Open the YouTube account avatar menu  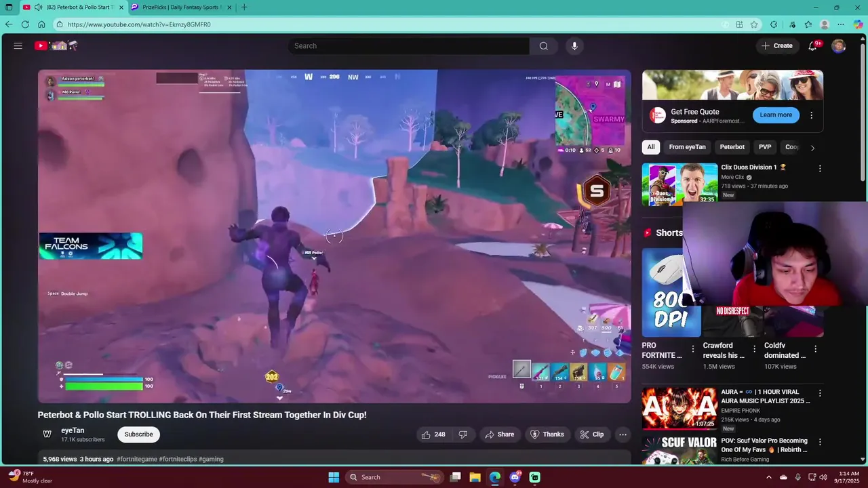pos(839,45)
